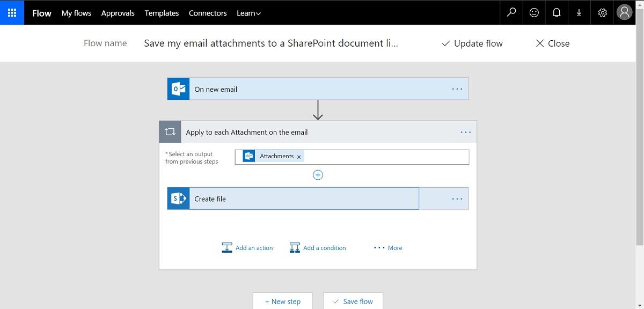Open ellipsis menu for Create file

pyautogui.click(x=457, y=198)
